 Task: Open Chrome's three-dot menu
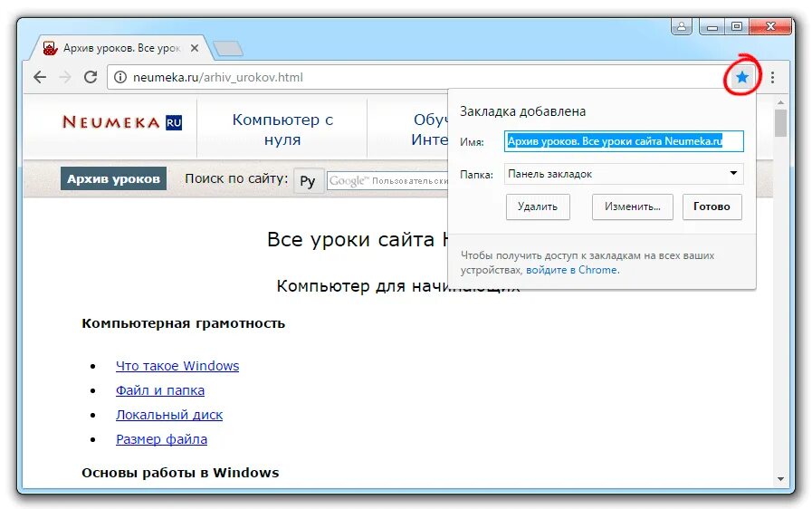(x=772, y=77)
